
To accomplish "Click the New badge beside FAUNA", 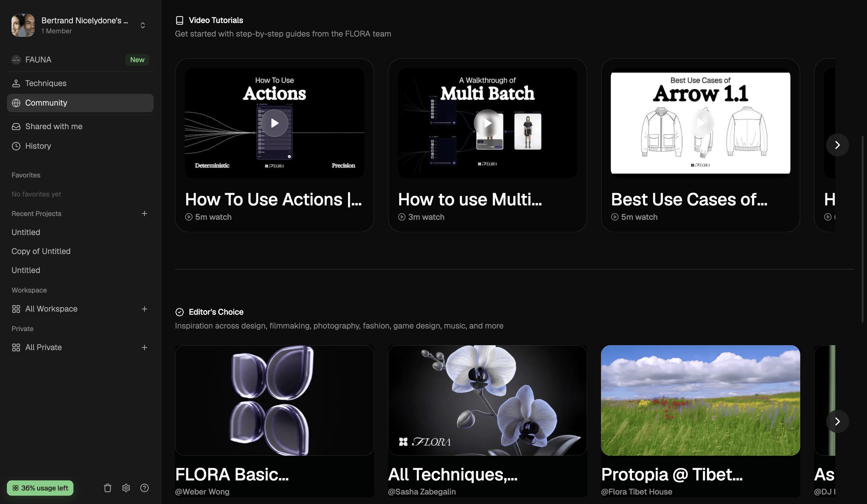I will point(137,60).
